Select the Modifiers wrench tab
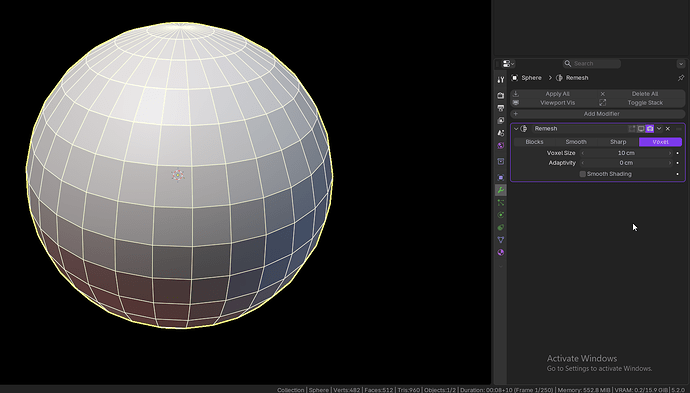 501,190
